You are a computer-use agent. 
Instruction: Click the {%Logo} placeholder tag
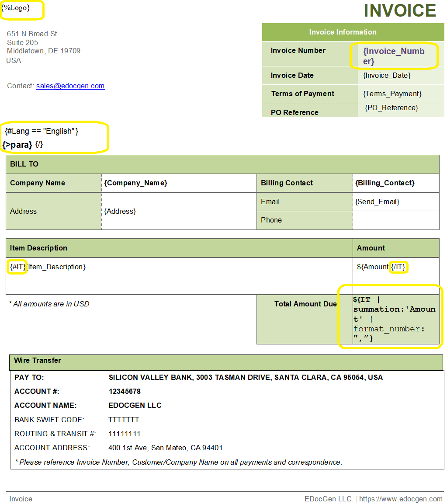(16, 8)
